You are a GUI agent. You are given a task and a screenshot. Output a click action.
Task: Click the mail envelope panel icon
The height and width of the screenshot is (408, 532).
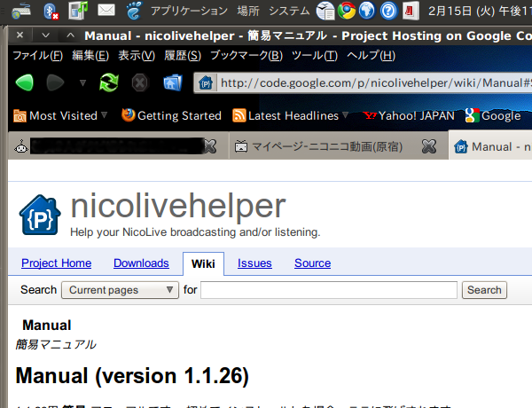coord(106,10)
